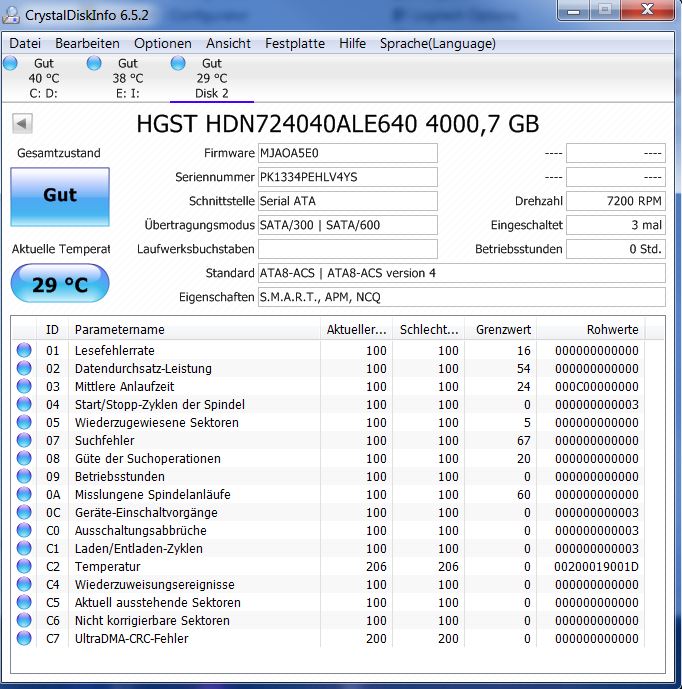Open the Hilfe menu
This screenshot has width=682, height=689.
(352, 44)
